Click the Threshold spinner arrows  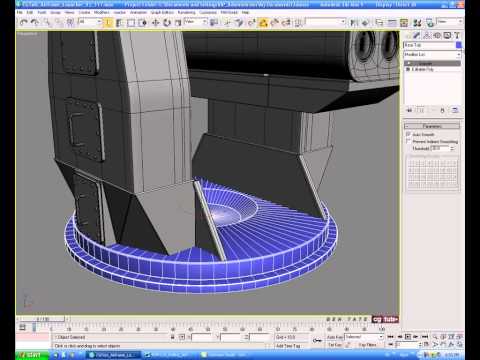(452, 148)
